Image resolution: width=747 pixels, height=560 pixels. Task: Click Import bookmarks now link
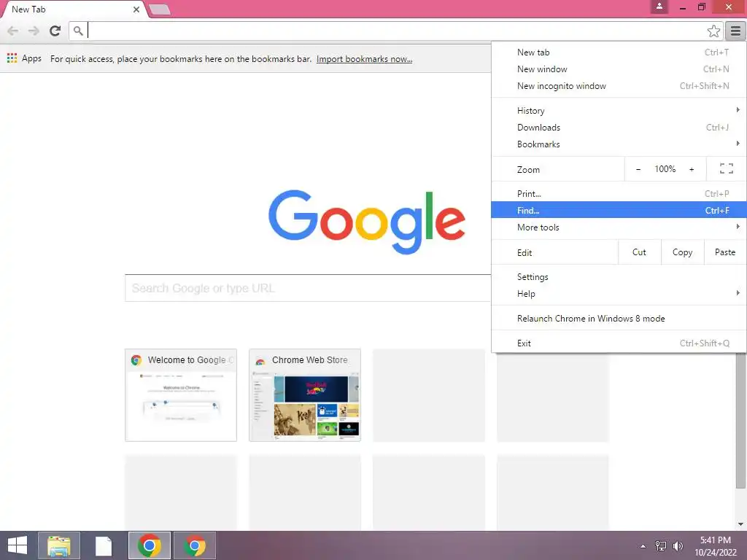[x=365, y=59]
